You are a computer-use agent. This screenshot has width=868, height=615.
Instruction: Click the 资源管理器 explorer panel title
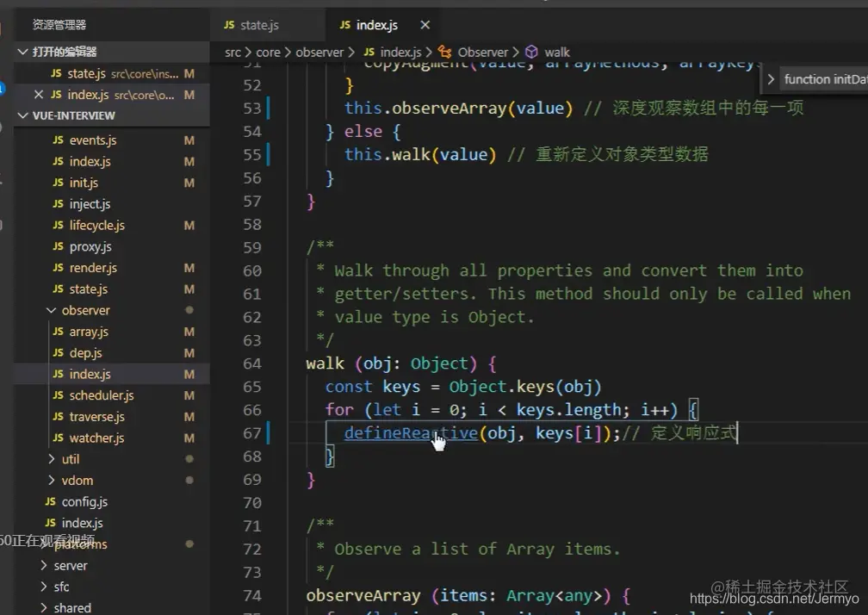click(x=59, y=24)
